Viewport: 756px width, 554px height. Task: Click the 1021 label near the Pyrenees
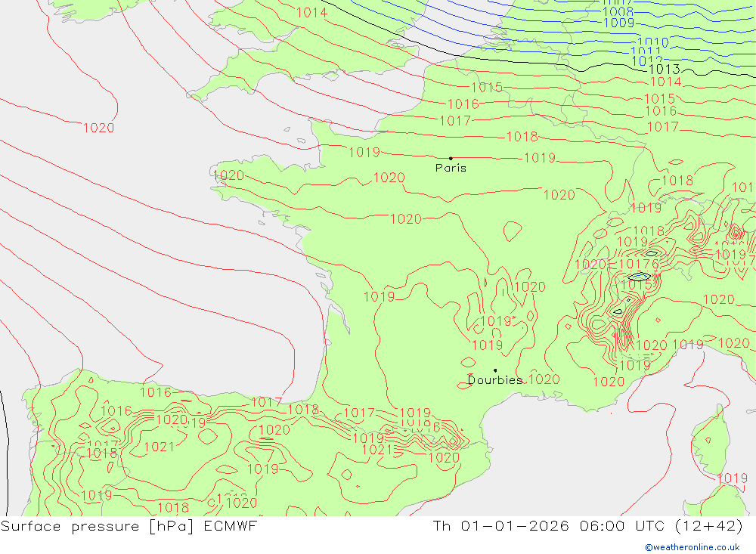tap(377, 450)
